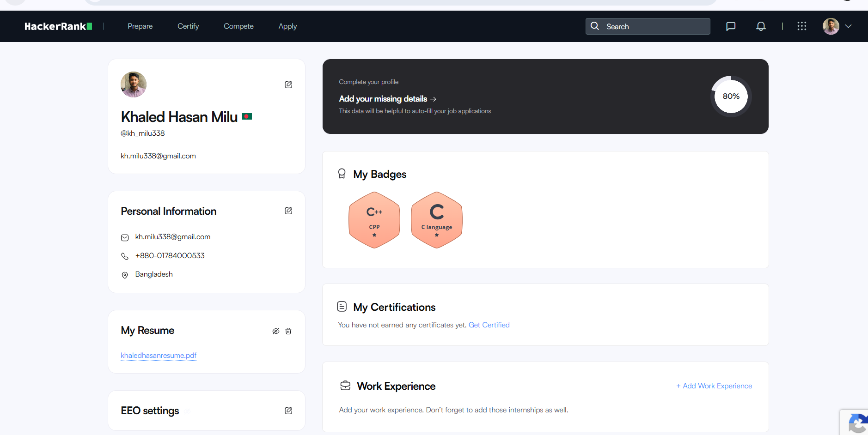Edit Personal Information section
The width and height of the screenshot is (868, 435).
coord(288,211)
